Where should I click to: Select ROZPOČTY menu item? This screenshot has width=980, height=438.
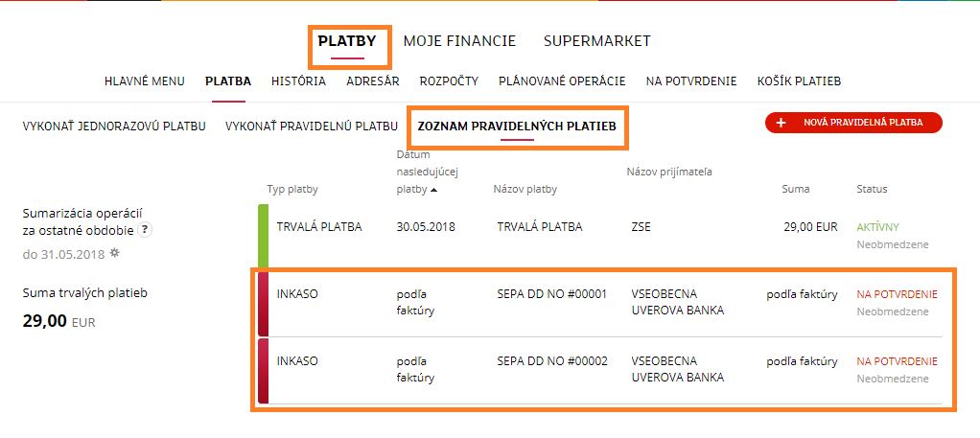click(x=449, y=81)
